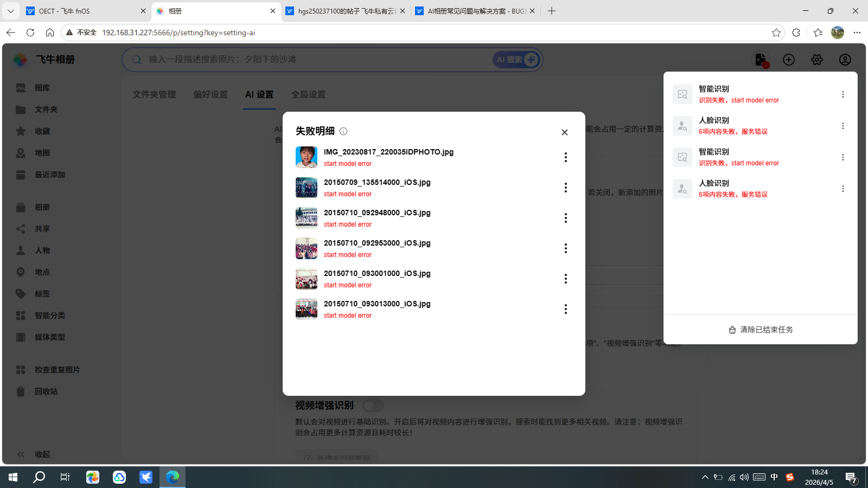Open the browser profile avatar

pos(838,33)
